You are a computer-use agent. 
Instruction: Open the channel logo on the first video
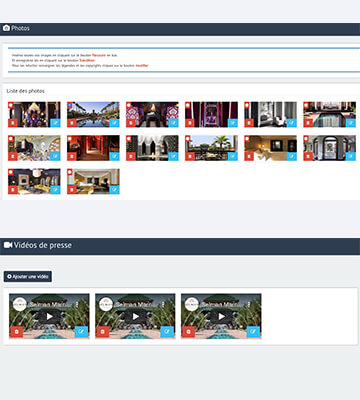[20, 304]
